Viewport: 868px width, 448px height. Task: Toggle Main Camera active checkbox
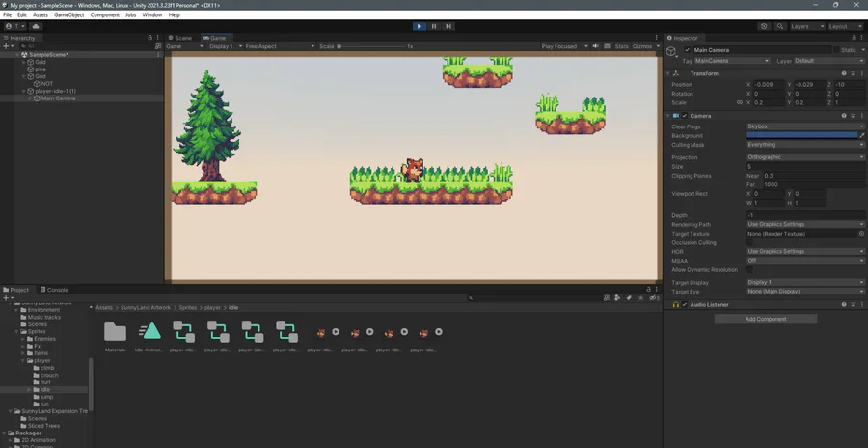(x=687, y=50)
